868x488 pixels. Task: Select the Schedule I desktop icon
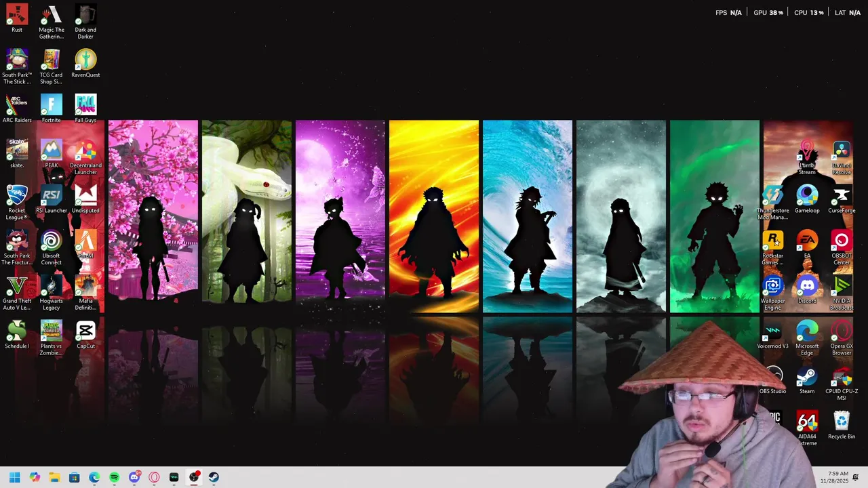(17, 335)
